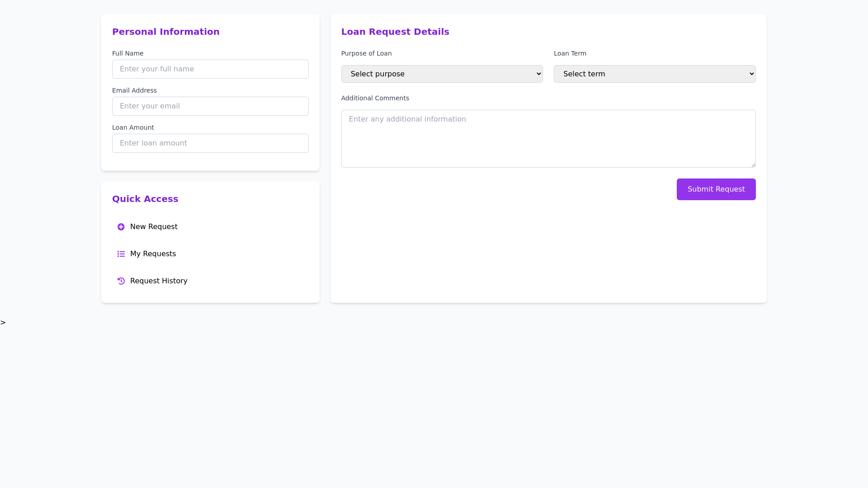View Request History

[210, 281]
